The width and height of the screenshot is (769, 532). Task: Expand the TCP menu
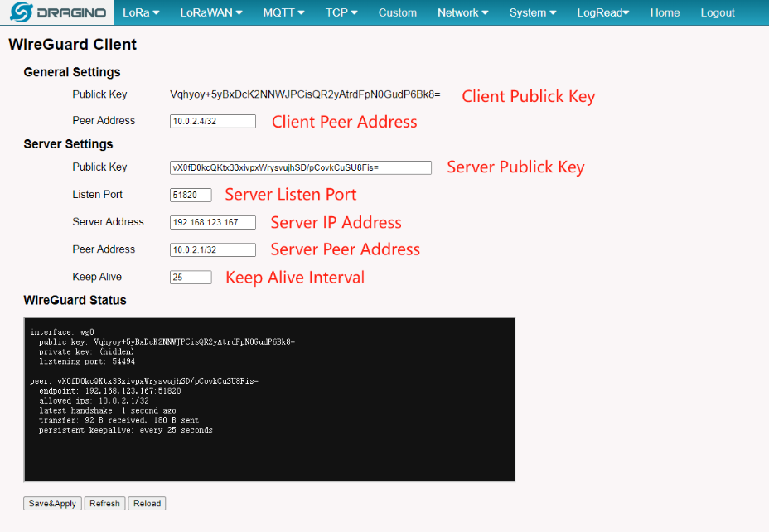(341, 12)
